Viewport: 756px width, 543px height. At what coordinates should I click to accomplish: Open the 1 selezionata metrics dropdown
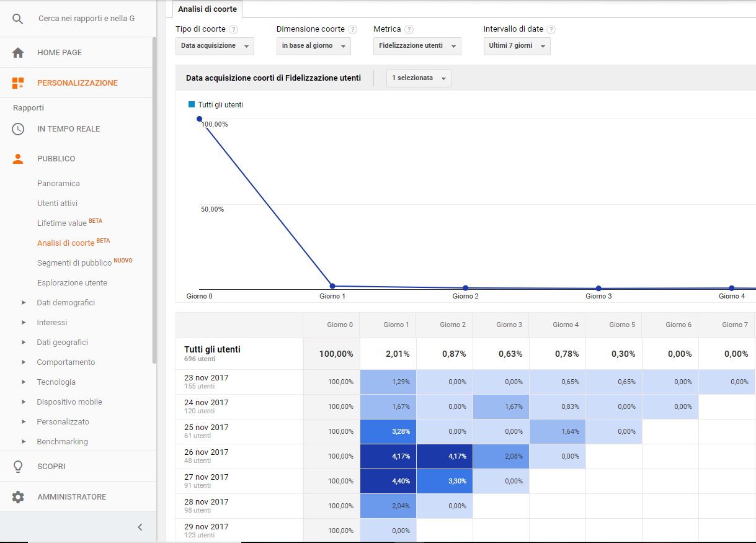click(x=418, y=78)
